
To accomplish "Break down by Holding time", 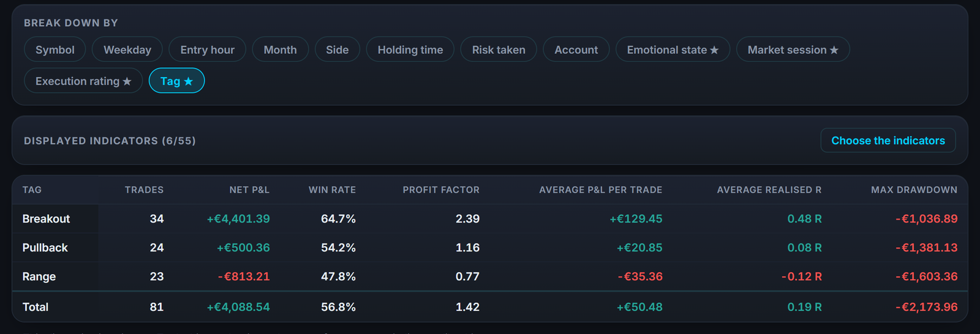I will tap(410, 50).
